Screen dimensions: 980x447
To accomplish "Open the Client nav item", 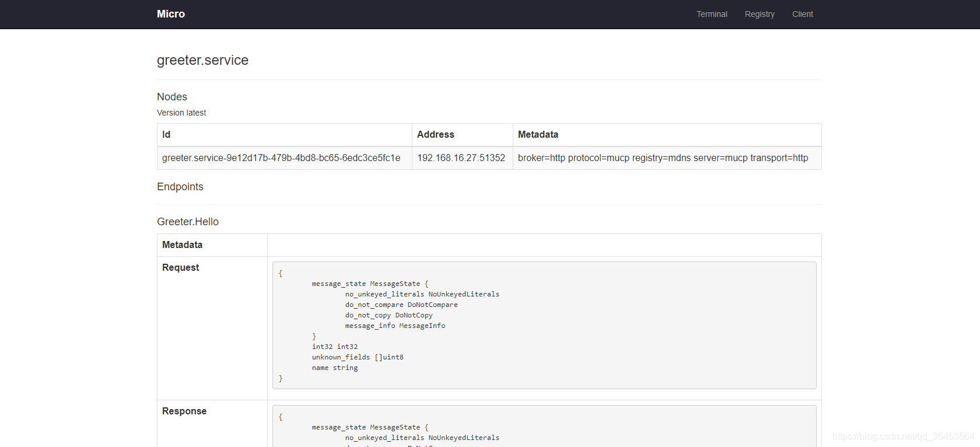I will 802,14.
